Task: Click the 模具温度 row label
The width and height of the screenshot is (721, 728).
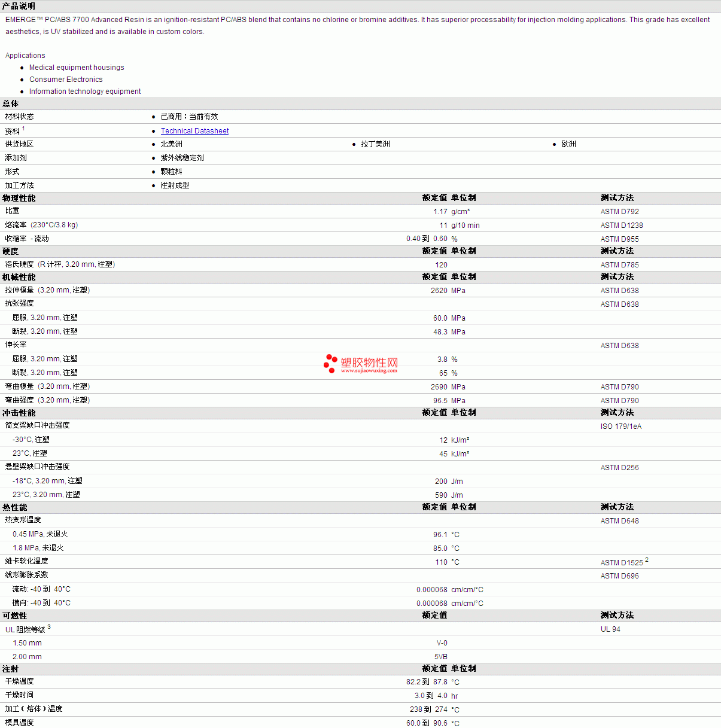Action: (x=19, y=723)
